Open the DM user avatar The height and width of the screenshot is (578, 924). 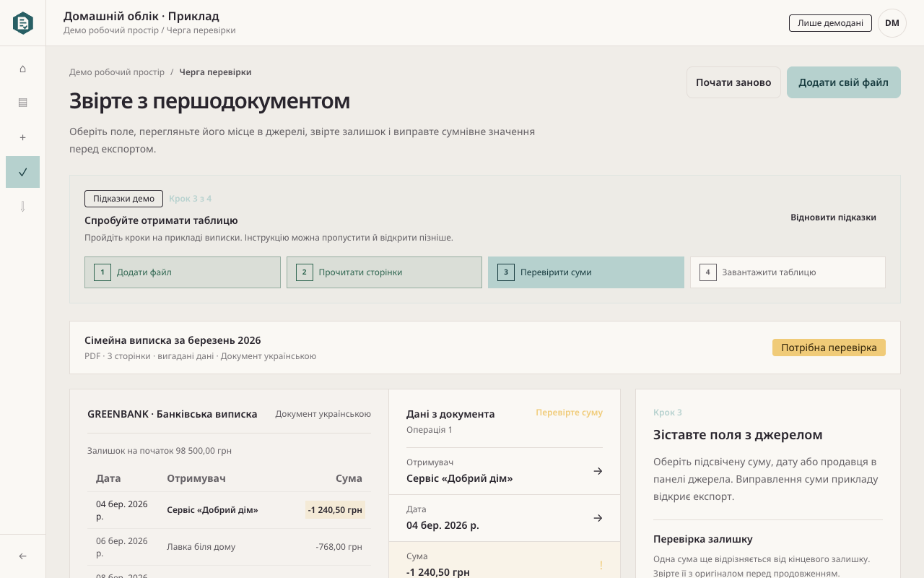pos(892,23)
